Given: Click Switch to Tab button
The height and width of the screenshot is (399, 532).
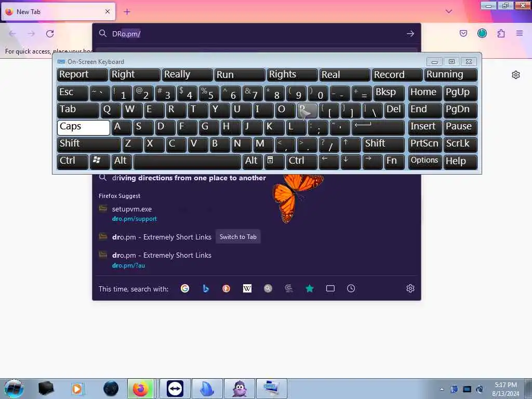Looking at the screenshot, I should tap(238, 237).
